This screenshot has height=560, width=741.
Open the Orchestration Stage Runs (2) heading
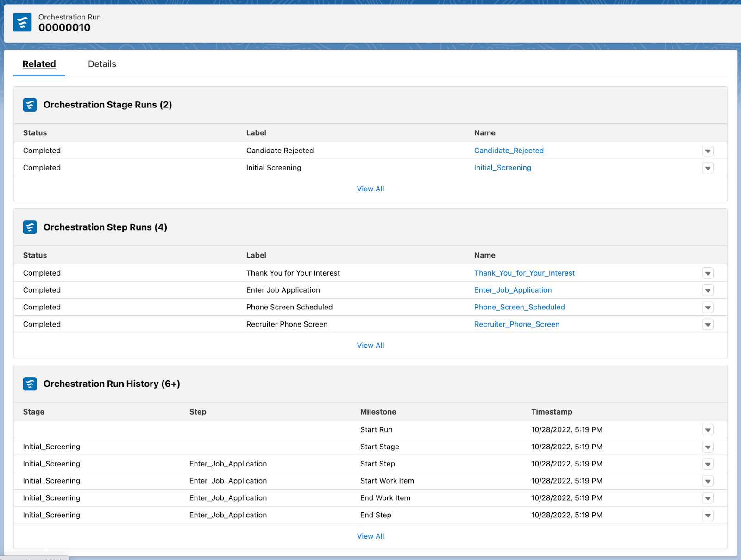(107, 105)
